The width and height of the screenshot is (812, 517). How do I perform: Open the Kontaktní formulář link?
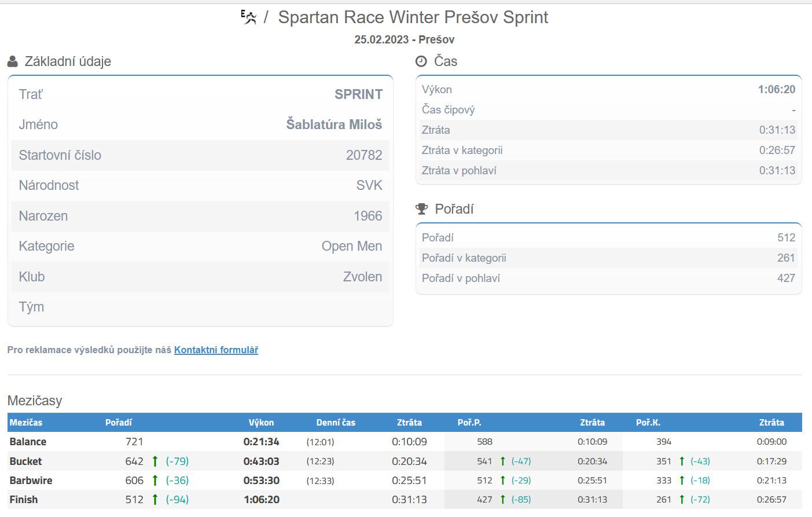216,350
